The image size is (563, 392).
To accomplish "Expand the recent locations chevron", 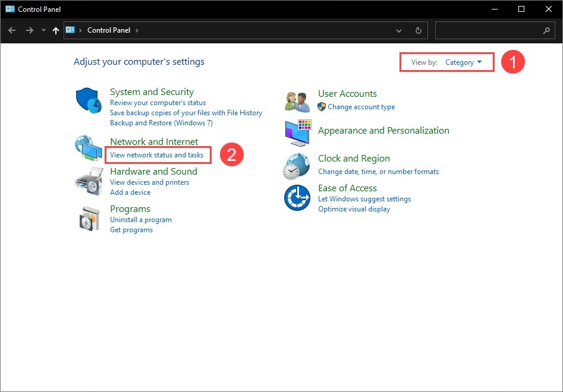I will pyautogui.click(x=43, y=30).
